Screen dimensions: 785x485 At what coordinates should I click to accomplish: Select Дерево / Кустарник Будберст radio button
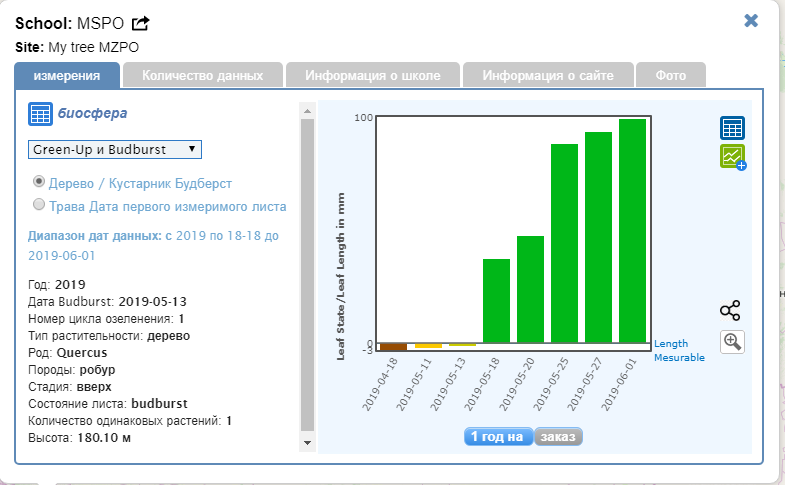click(x=39, y=183)
